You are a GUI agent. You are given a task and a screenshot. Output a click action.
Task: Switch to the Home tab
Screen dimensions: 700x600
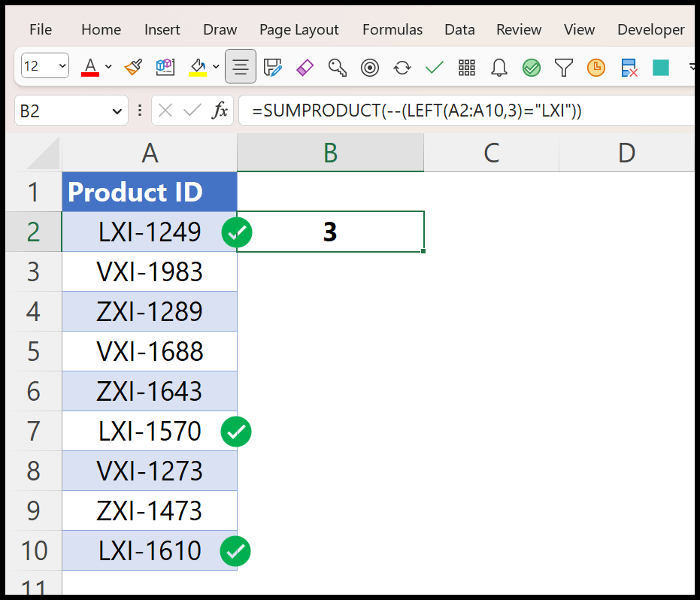[102, 29]
